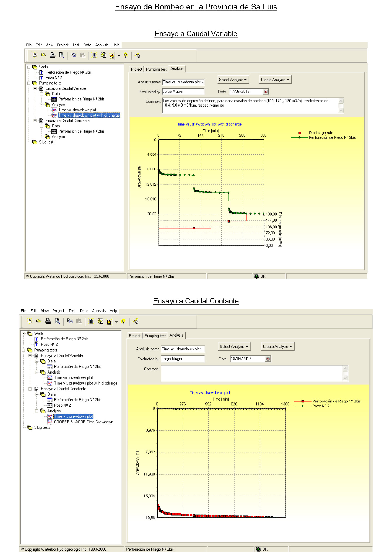This screenshot has height=556, width=392.
Task: Click Open folder icon in Caudal Contante window
Action: pos(39,321)
